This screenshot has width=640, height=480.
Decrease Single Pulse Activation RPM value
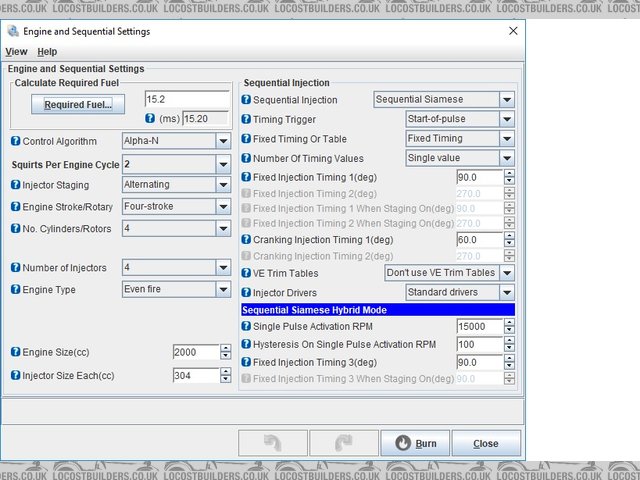click(x=509, y=331)
